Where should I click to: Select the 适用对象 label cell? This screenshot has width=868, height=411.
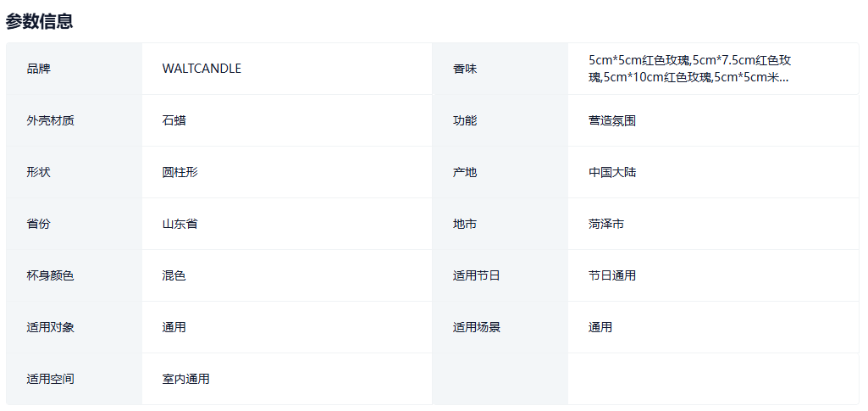(51, 327)
